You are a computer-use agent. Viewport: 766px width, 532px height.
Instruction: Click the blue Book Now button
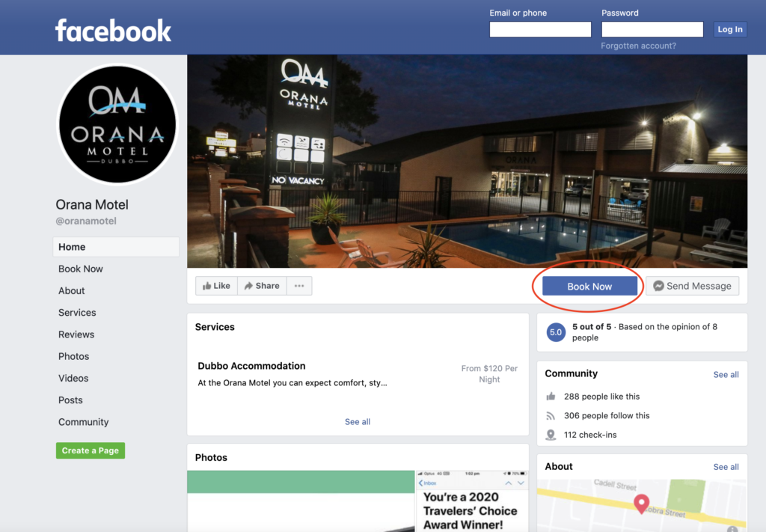coord(589,287)
